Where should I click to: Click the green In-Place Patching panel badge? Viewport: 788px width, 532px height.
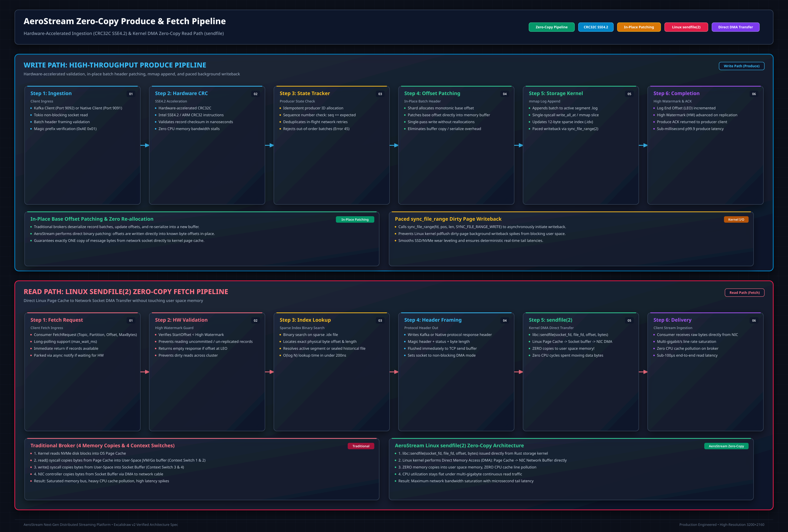click(x=355, y=220)
